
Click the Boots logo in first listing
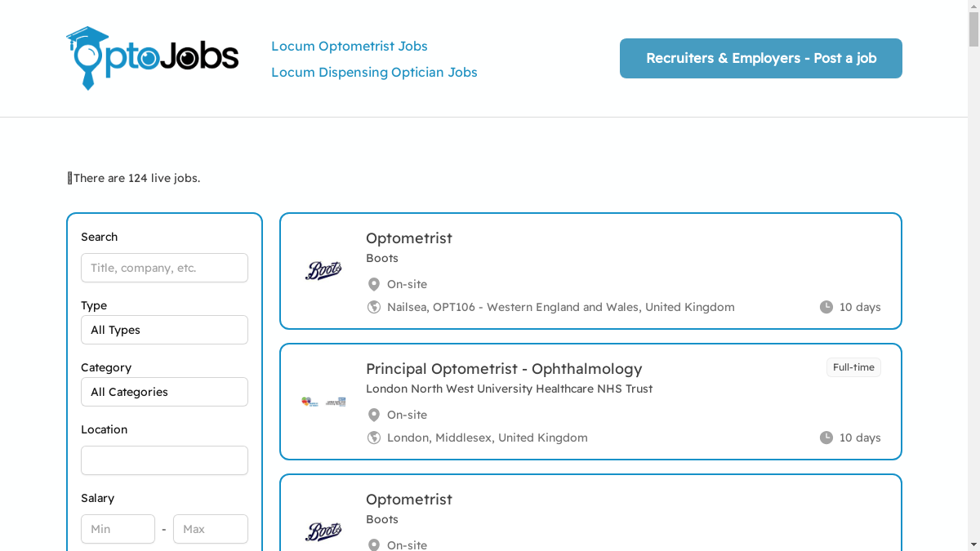tap(323, 271)
